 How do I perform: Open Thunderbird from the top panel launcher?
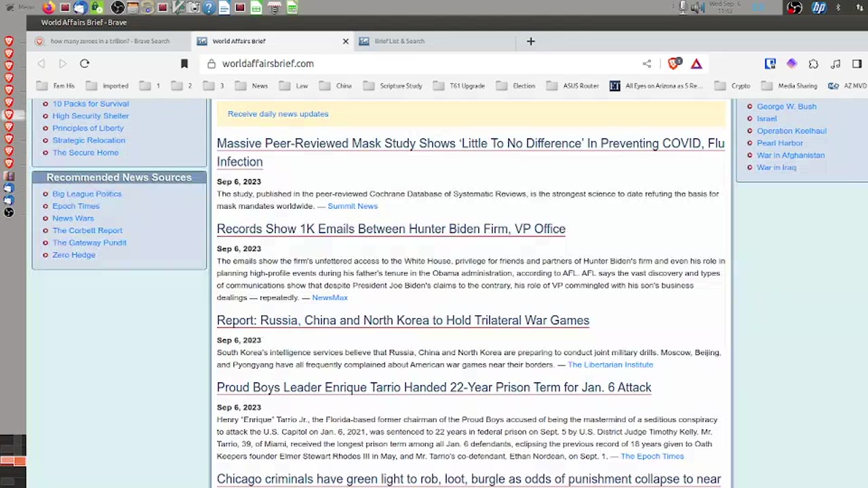coord(80,8)
